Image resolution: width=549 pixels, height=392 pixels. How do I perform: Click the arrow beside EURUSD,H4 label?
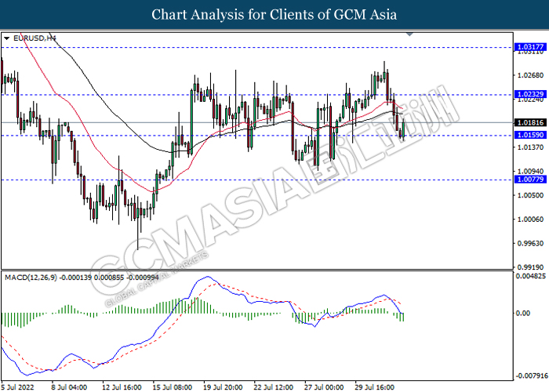[6, 38]
